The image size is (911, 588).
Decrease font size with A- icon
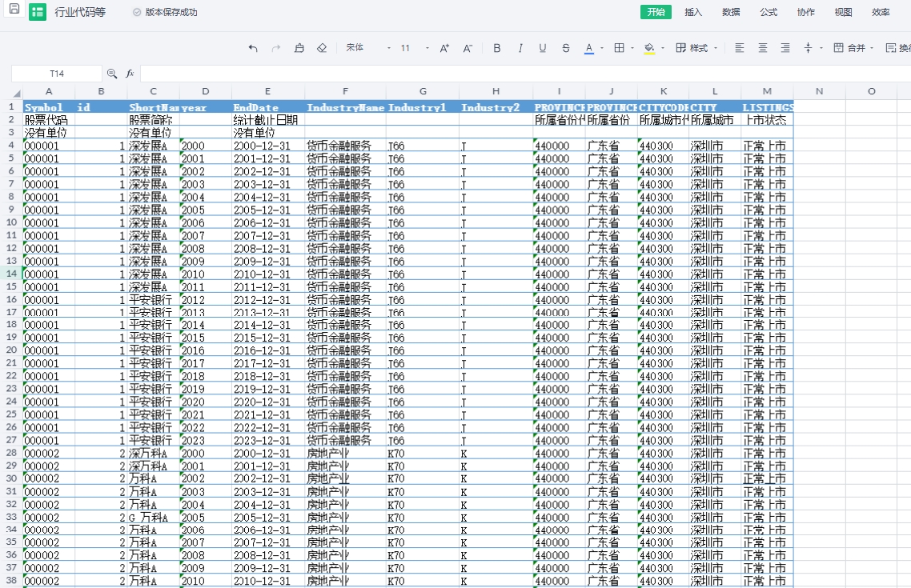point(468,48)
